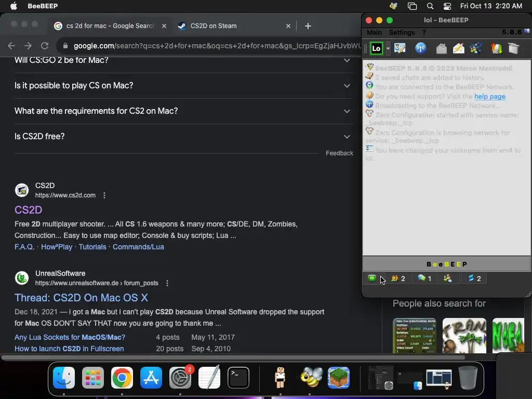This screenshot has width=532, height=399.
Task: Click the first related-search game stats thumbnail
Action: [414, 336]
